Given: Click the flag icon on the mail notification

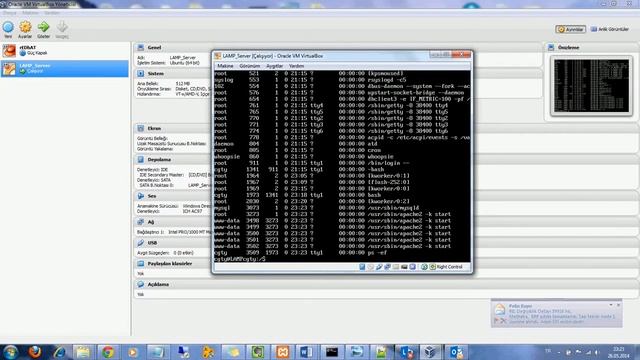Looking at the screenshot, I should pos(496,321).
